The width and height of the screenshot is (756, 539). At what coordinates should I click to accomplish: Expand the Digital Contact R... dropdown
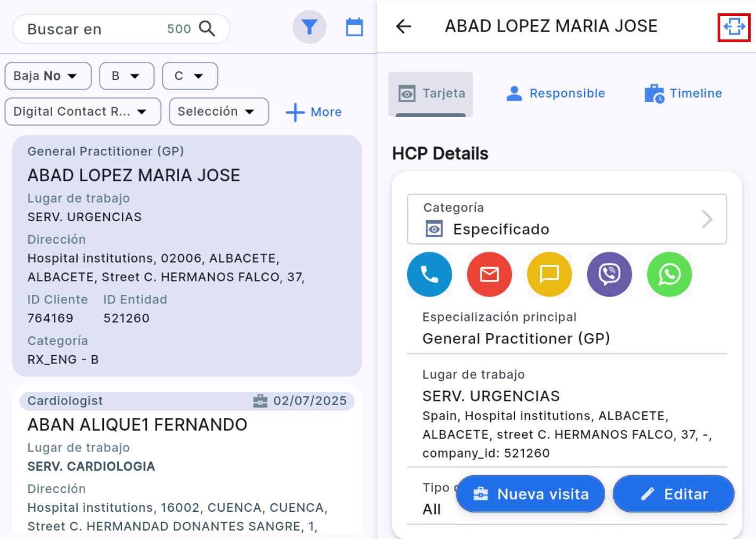coord(83,112)
